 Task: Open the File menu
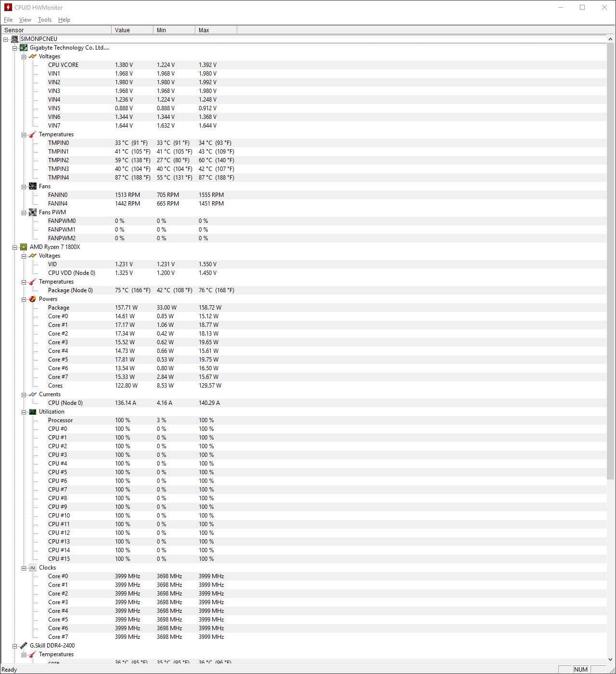(8, 20)
